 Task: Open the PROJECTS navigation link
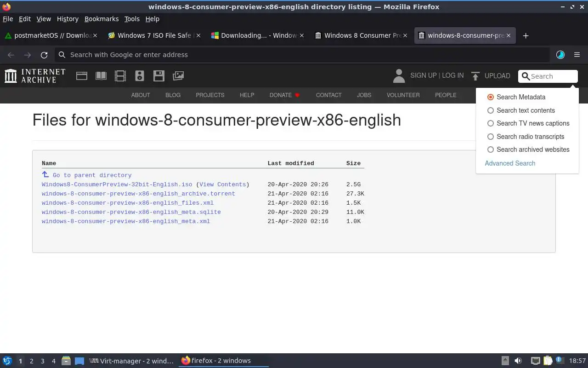[x=210, y=95]
